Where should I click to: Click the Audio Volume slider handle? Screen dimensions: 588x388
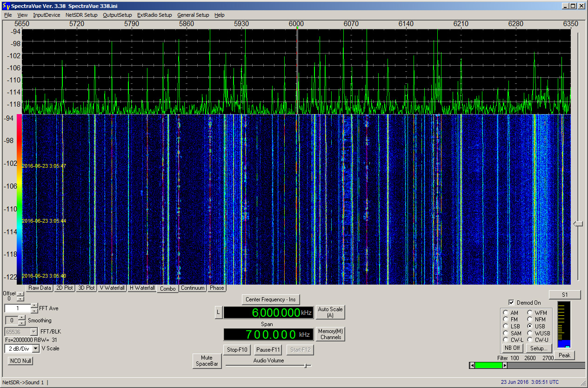pos(306,366)
